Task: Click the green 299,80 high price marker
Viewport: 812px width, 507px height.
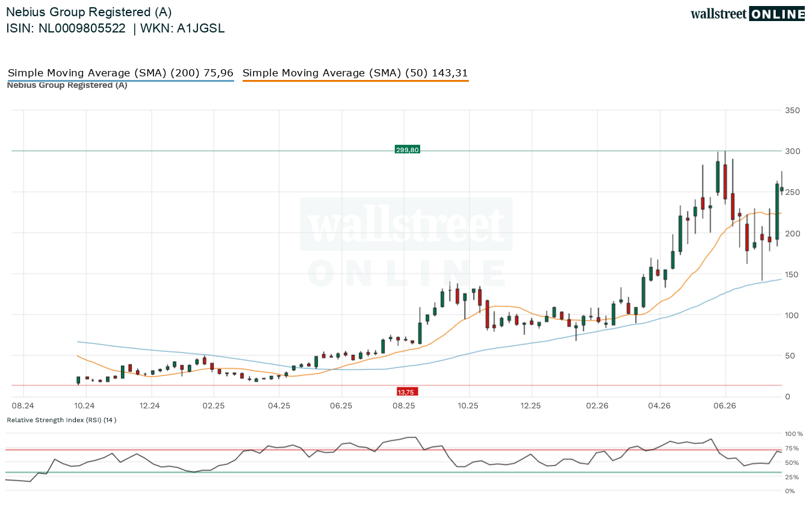Action: pos(408,150)
